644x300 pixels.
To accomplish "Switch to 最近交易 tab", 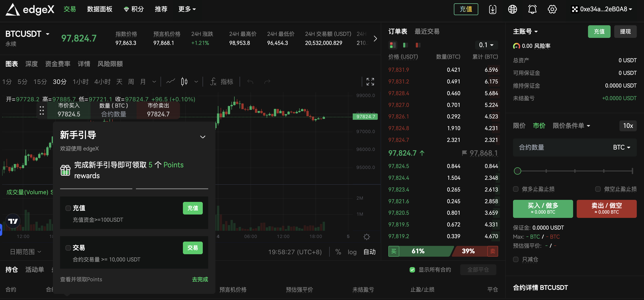I will click(x=427, y=32).
